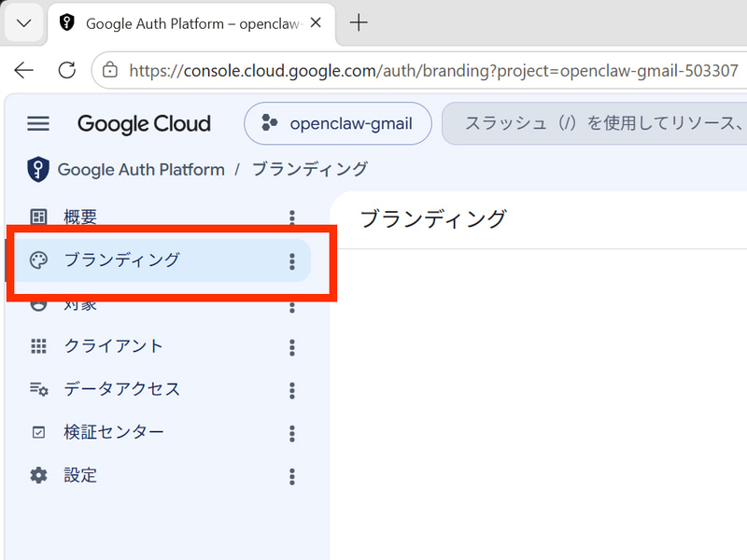Image resolution: width=747 pixels, height=560 pixels.
Task: Open the 概要 sidebar item
Action: [x=160, y=217]
